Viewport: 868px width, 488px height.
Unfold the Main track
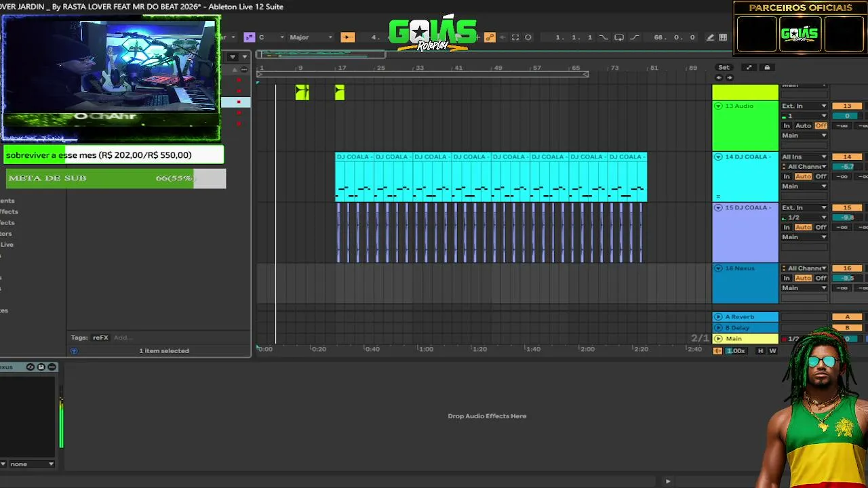(718, 338)
